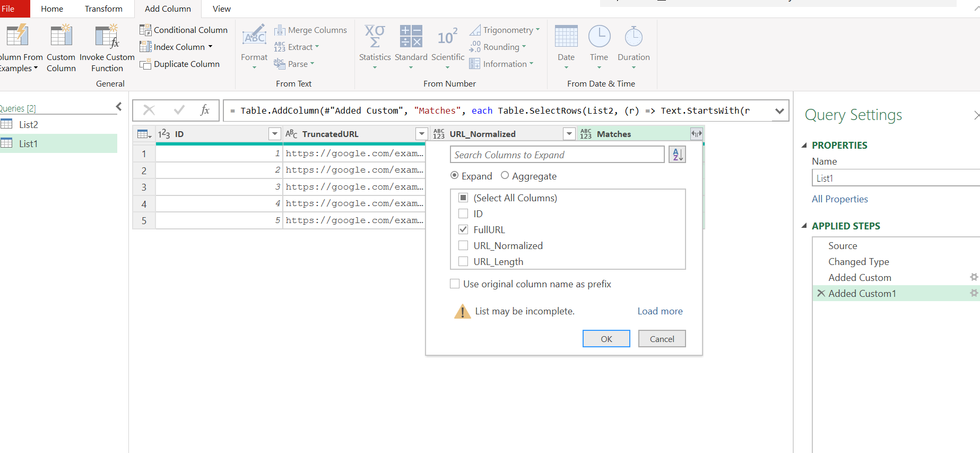980x453 pixels.
Task: Click the Index Column icon
Action: [x=145, y=47]
